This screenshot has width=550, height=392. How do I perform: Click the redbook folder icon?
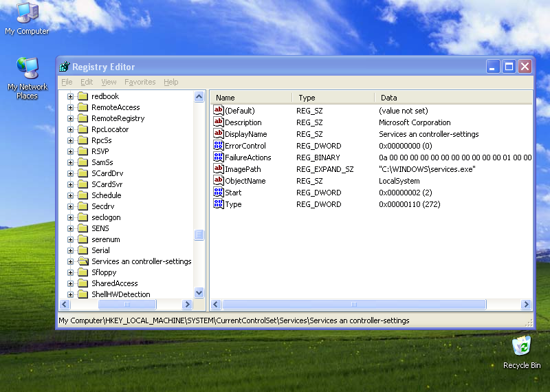82,96
